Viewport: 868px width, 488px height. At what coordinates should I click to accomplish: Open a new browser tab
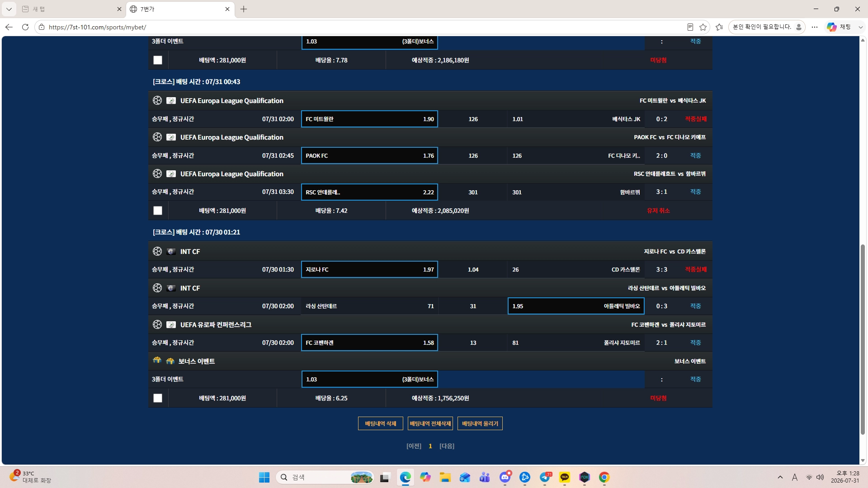pyautogui.click(x=244, y=9)
